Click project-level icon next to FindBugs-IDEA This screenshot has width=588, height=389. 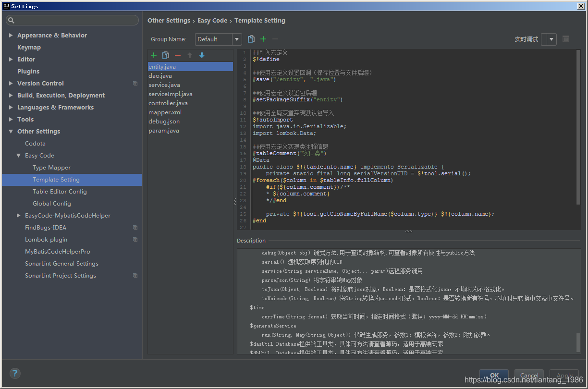coord(135,228)
